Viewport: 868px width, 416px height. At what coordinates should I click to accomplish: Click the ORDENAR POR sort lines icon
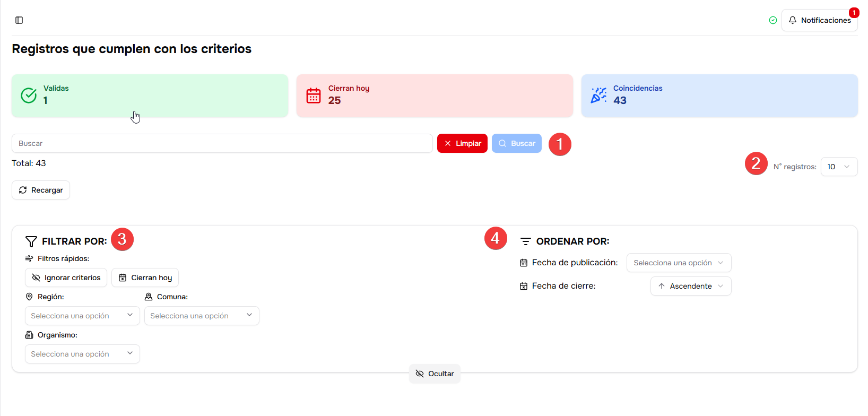pyautogui.click(x=525, y=241)
